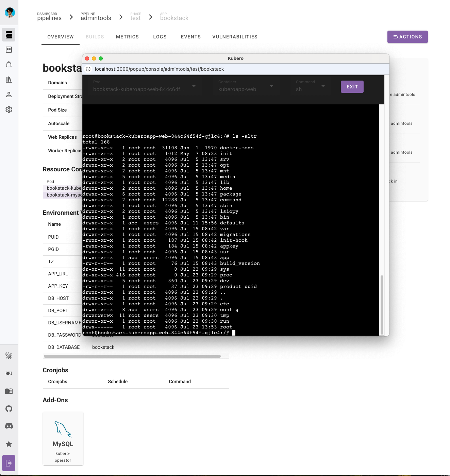Open the pipelines server icon in sidebar

point(9,35)
